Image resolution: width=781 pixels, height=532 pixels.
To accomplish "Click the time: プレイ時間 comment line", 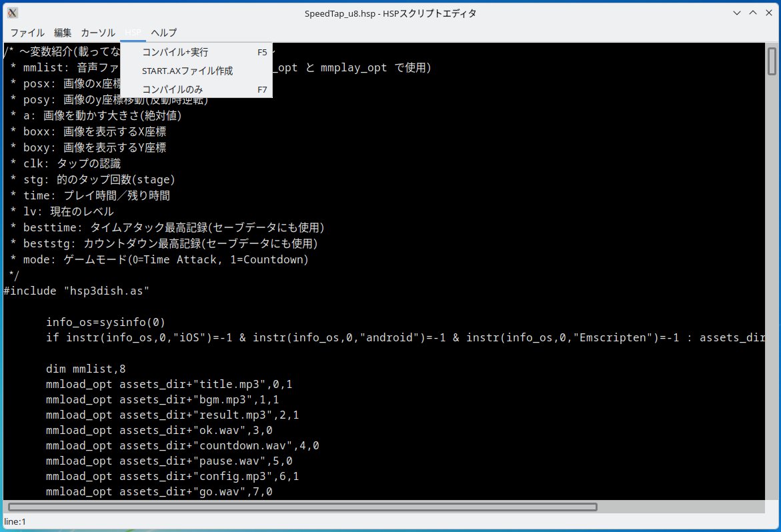I will click(90, 195).
